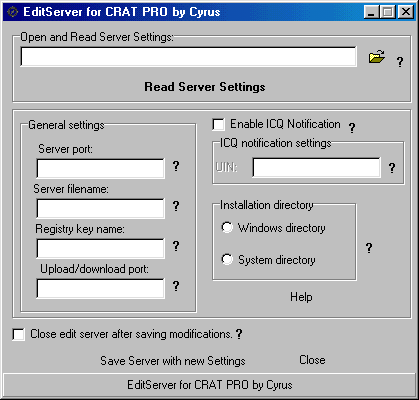Select the System directory radio button
This screenshot has height=400, width=419.
pos(227,259)
